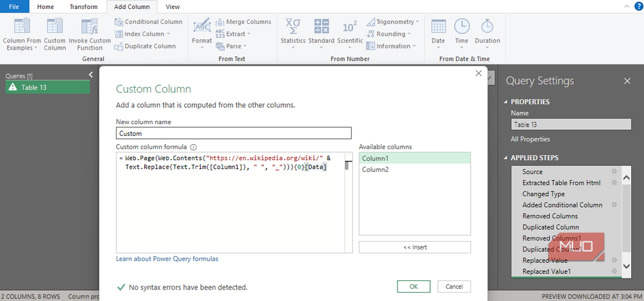Collapse the APPLIED STEPS section
644x301 pixels.
pos(506,158)
